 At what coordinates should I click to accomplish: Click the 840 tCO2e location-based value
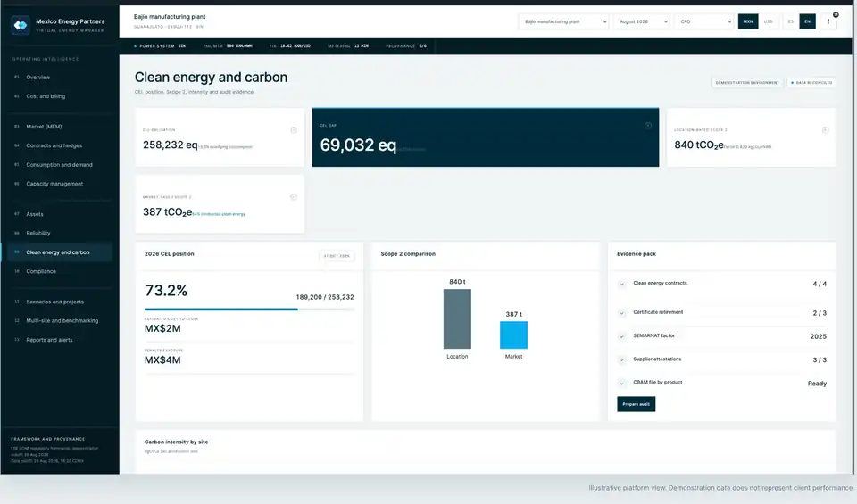coord(698,145)
